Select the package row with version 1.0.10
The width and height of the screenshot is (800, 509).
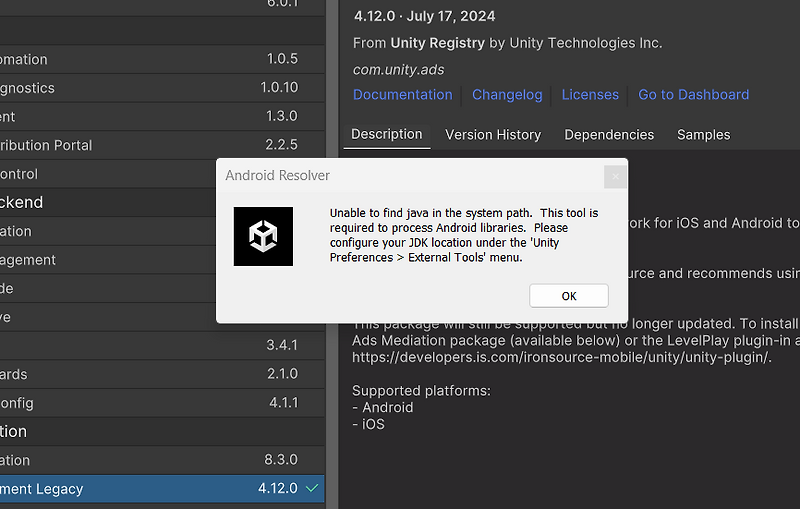pos(162,88)
